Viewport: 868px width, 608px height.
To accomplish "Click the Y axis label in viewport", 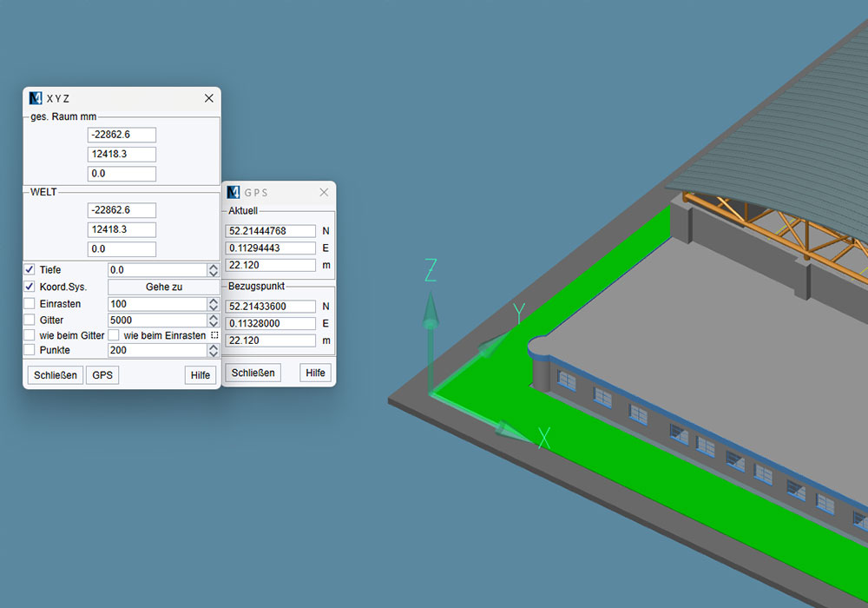I will pyautogui.click(x=519, y=314).
